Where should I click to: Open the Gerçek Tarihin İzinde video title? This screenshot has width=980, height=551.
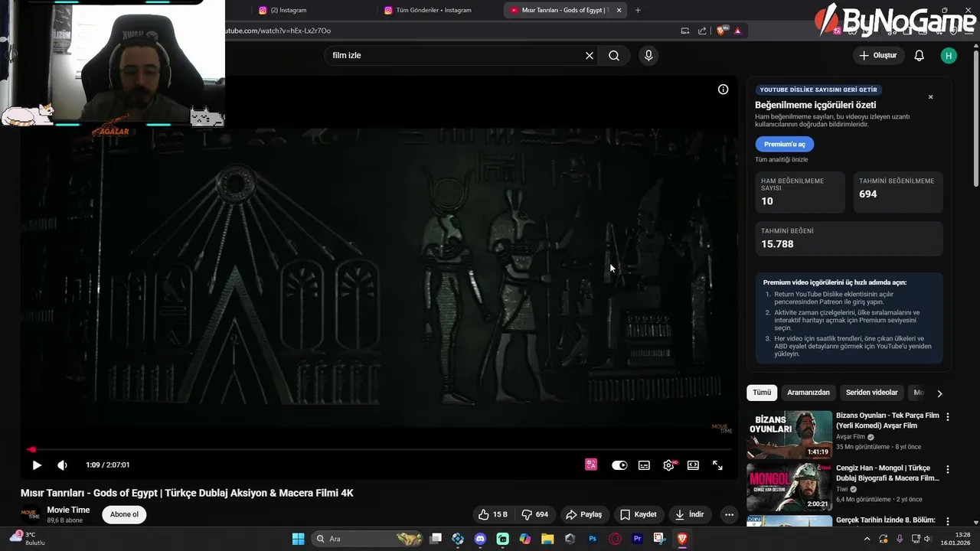886,520
